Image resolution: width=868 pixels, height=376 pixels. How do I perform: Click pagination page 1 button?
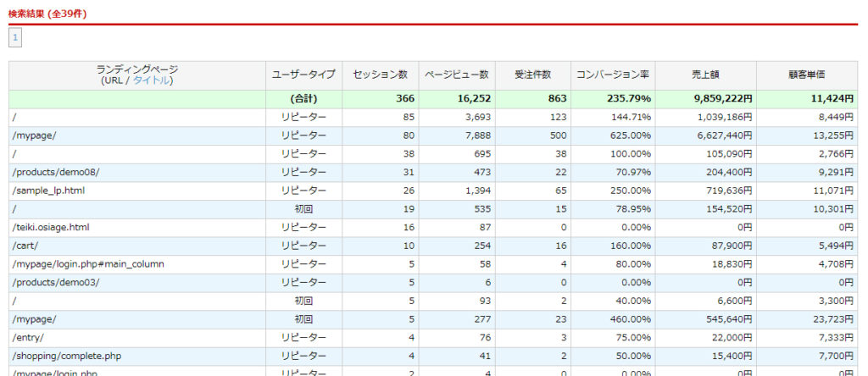[x=15, y=38]
